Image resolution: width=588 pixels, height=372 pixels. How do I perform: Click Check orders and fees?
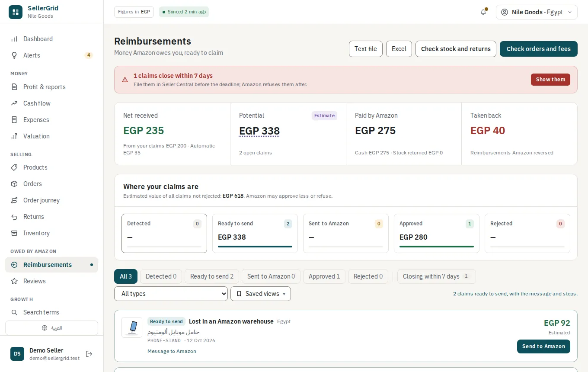click(x=539, y=49)
